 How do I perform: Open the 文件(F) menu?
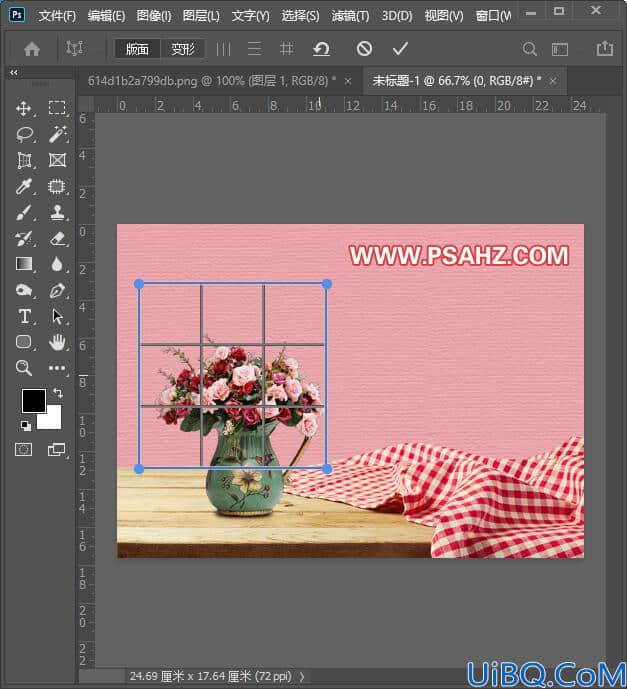pos(57,16)
